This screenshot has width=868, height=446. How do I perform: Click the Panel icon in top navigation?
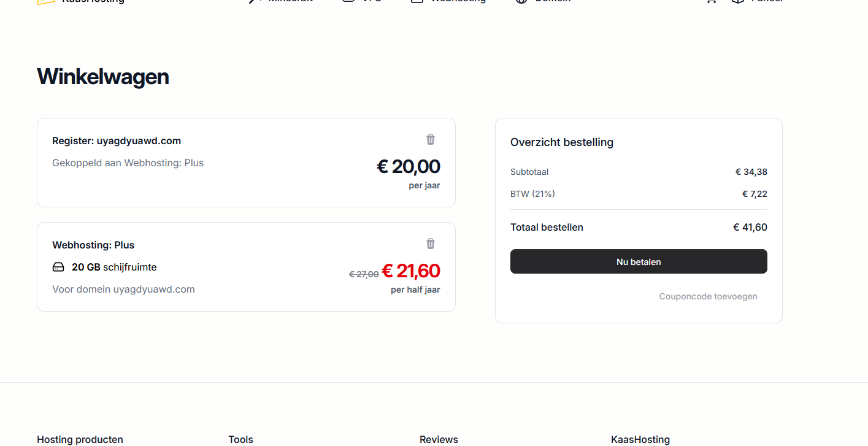738,1
